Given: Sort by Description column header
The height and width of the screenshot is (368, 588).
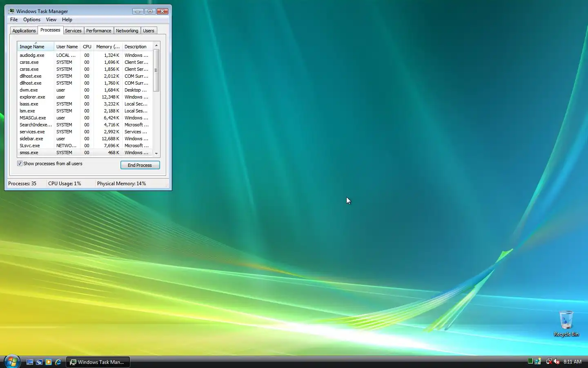Looking at the screenshot, I should tap(138, 47).
